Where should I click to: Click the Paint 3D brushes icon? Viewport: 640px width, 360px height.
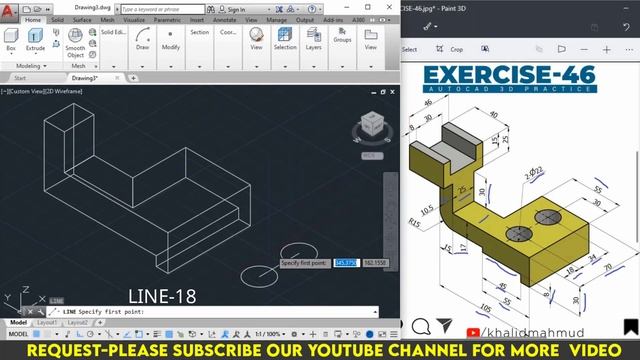pos(427,27)
